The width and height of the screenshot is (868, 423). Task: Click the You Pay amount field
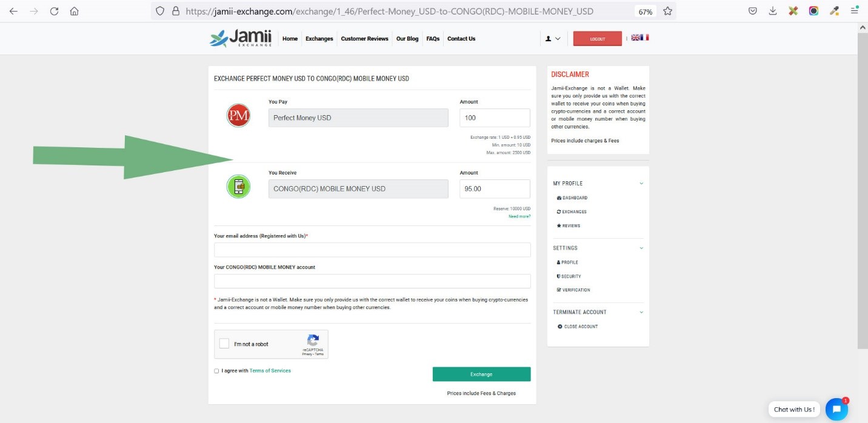click(x=495, y=118)
